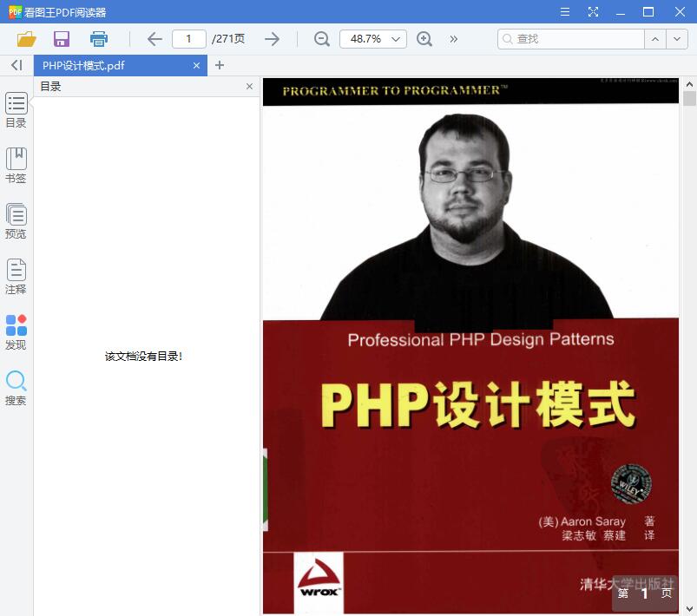Find previous match with up arrow
Viewport: 697px width, 616px height.
pos(654,39)
